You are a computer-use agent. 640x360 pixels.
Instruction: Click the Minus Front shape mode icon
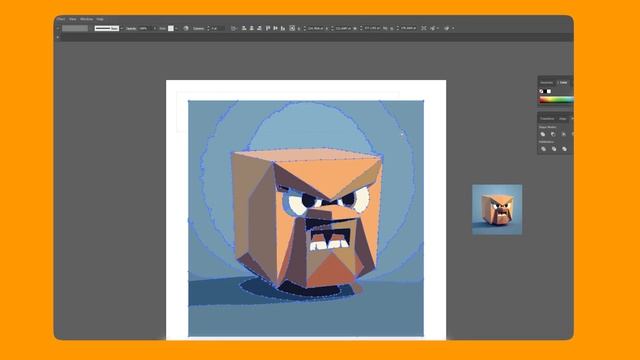(553, 134)
